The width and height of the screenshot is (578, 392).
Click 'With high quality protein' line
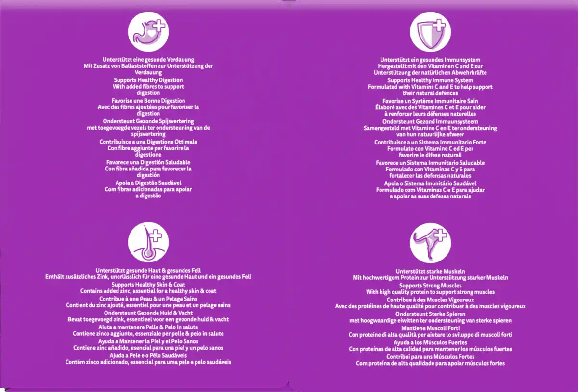point(430,292)
